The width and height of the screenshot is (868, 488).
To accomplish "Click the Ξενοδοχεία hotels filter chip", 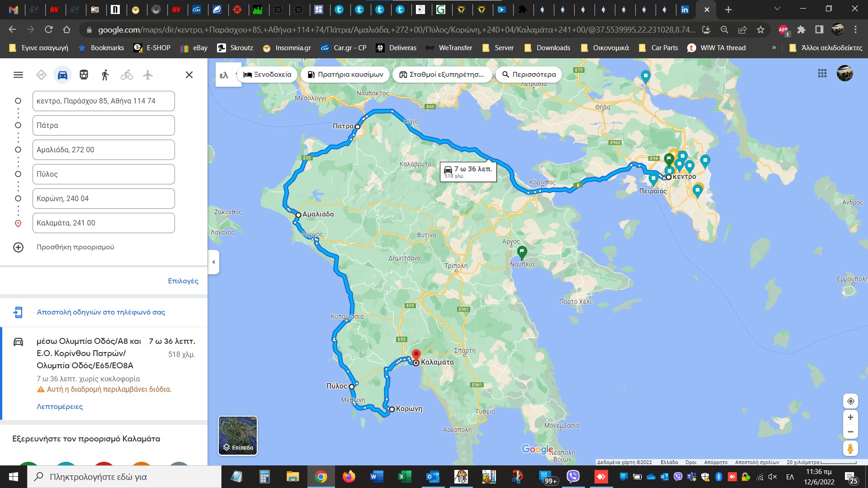I will [268, 75].
